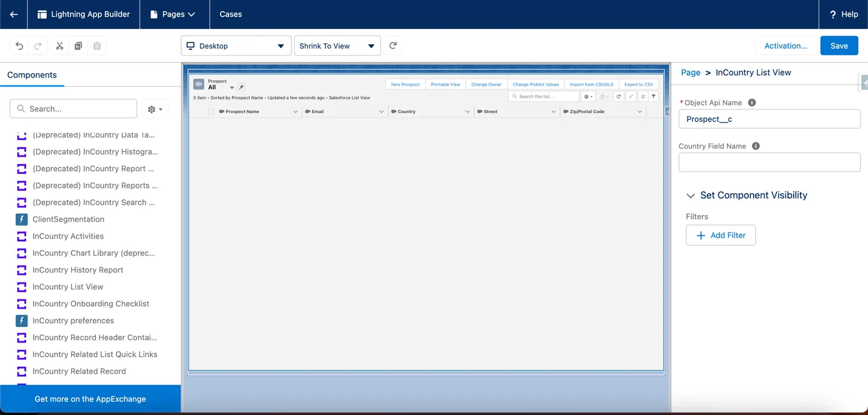Click the Copy icon in toolbar
This screenshot has height=415, width=868.
tap(78, 46)
